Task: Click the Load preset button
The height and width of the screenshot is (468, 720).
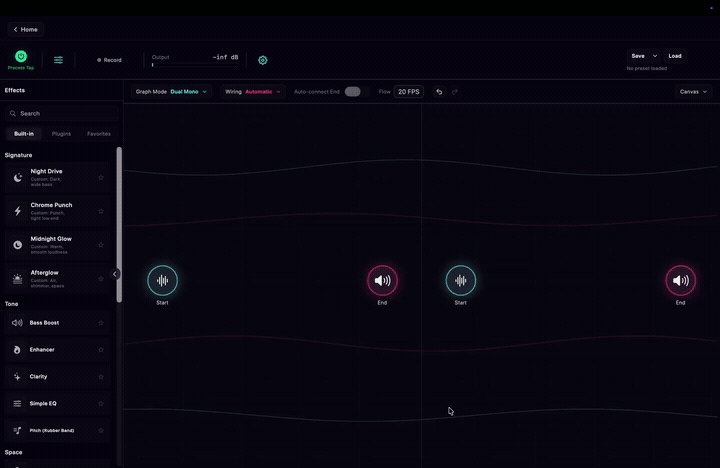Action: 675,56
